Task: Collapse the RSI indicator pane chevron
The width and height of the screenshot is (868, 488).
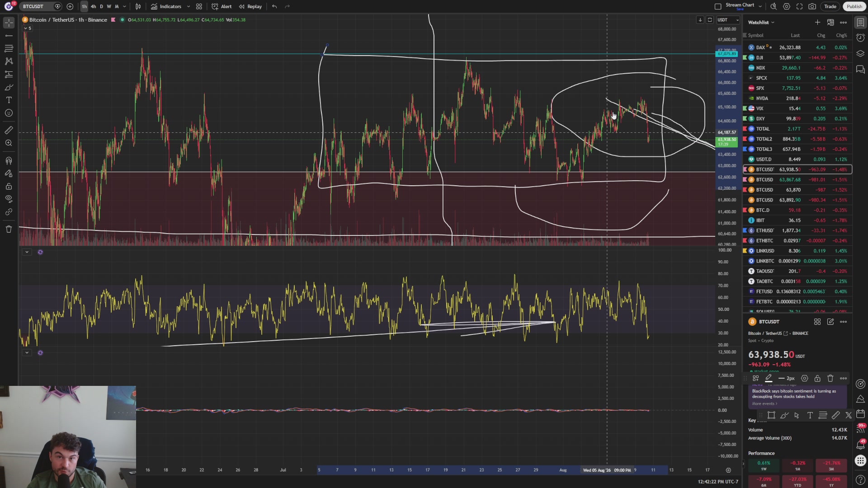Action: [27, 252]
